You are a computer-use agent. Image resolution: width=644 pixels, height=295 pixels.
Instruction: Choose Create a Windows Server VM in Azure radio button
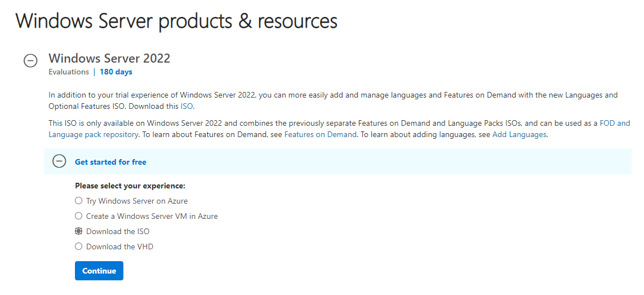point(79,216)
